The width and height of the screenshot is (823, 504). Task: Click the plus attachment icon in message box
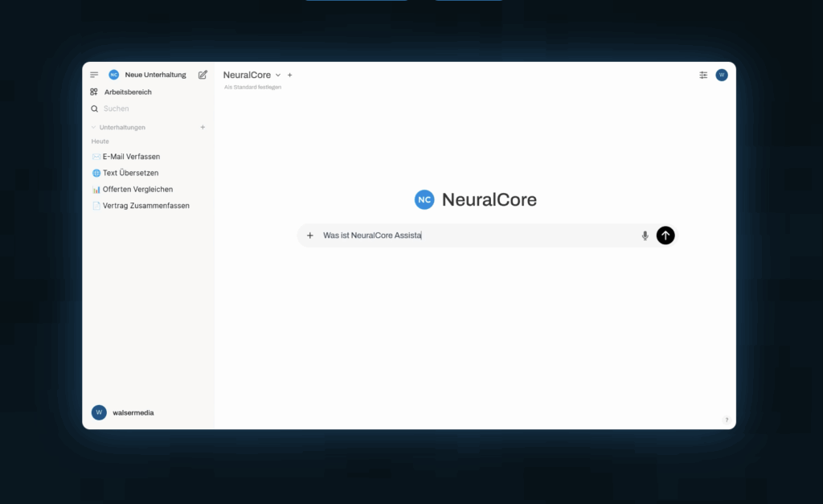pyautogui.click(x=310, y=236)
